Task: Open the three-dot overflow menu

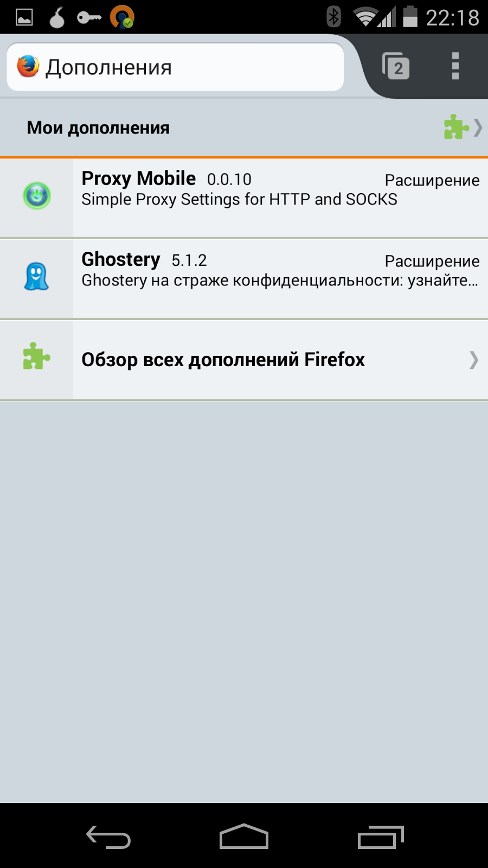Action: (x=455, y=66)
